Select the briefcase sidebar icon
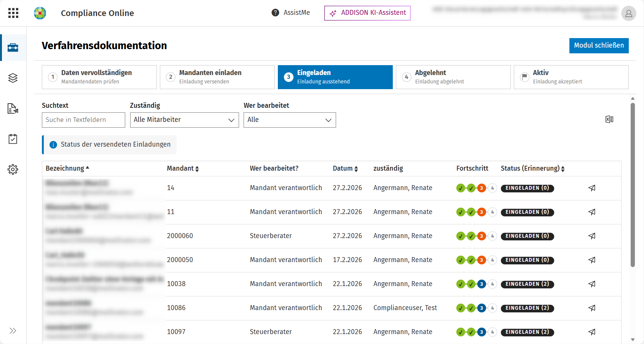644x344 pixels. point(13,48)
